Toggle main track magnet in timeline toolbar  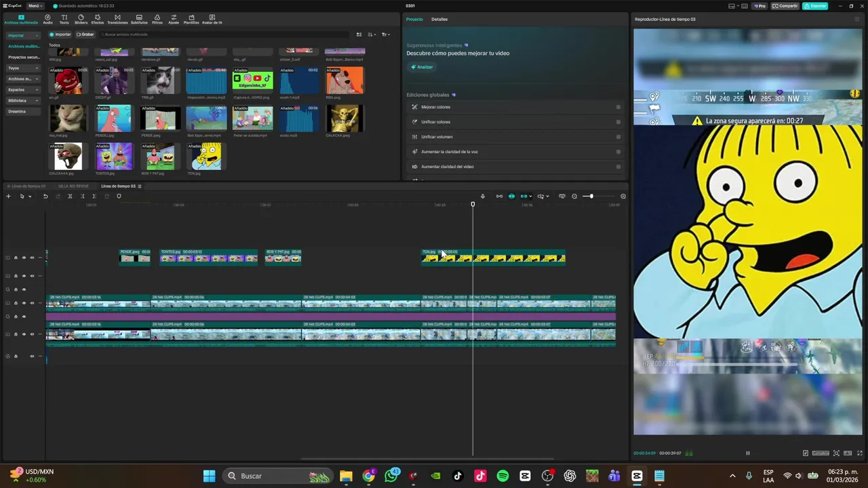[499, 197]
